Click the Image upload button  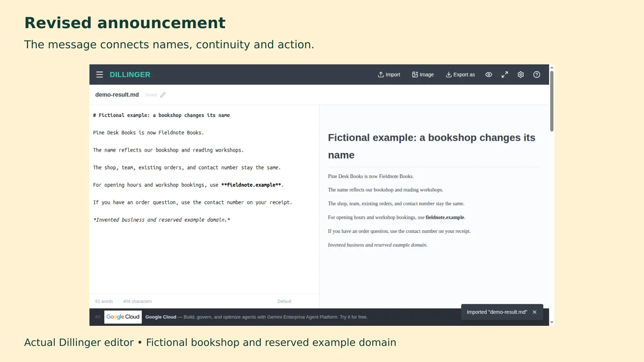pyautogui.click(x=423, y=74)
